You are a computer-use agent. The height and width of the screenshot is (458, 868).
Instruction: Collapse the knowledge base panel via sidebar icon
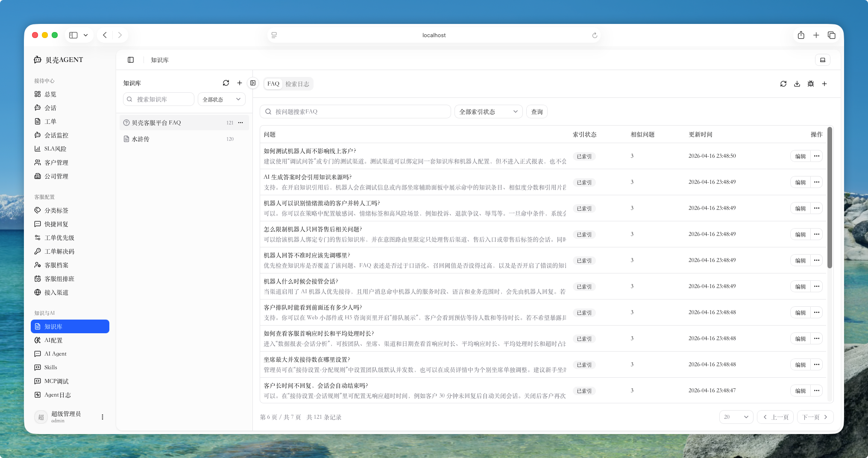[253, 83]
